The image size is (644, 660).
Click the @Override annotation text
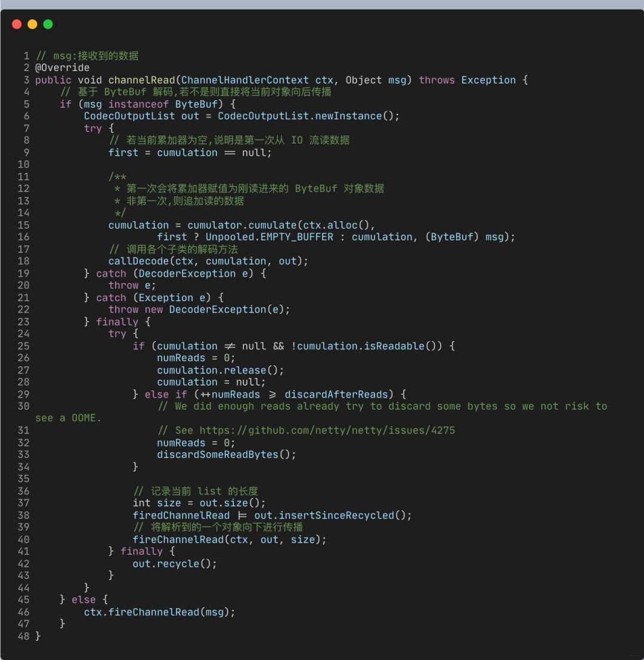point(62,68)
